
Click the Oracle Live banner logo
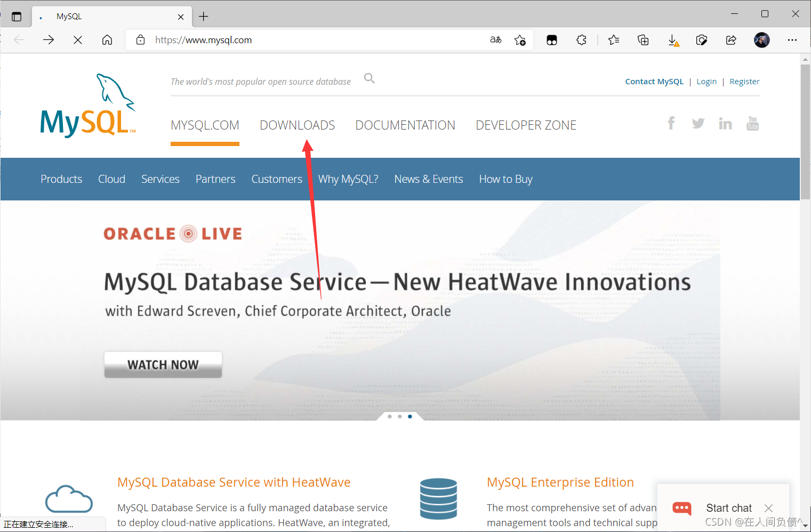(173, 233)
